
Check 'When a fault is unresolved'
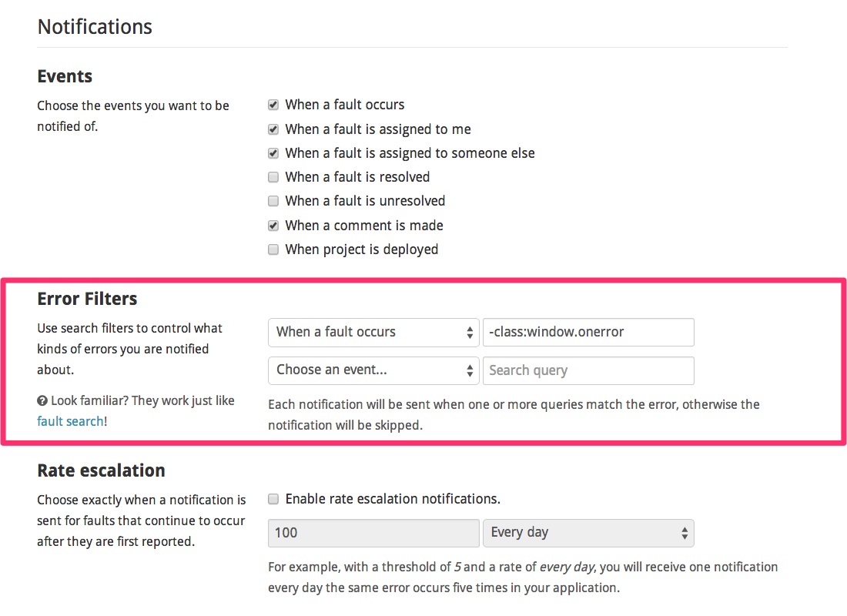pos(273,201)
